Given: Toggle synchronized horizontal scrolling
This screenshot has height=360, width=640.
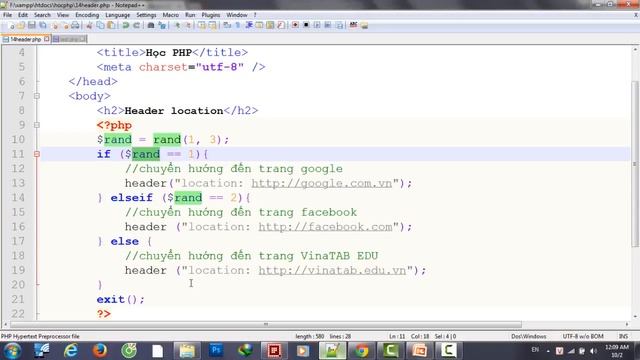Looking at the screenshot, I should (212, 25).
